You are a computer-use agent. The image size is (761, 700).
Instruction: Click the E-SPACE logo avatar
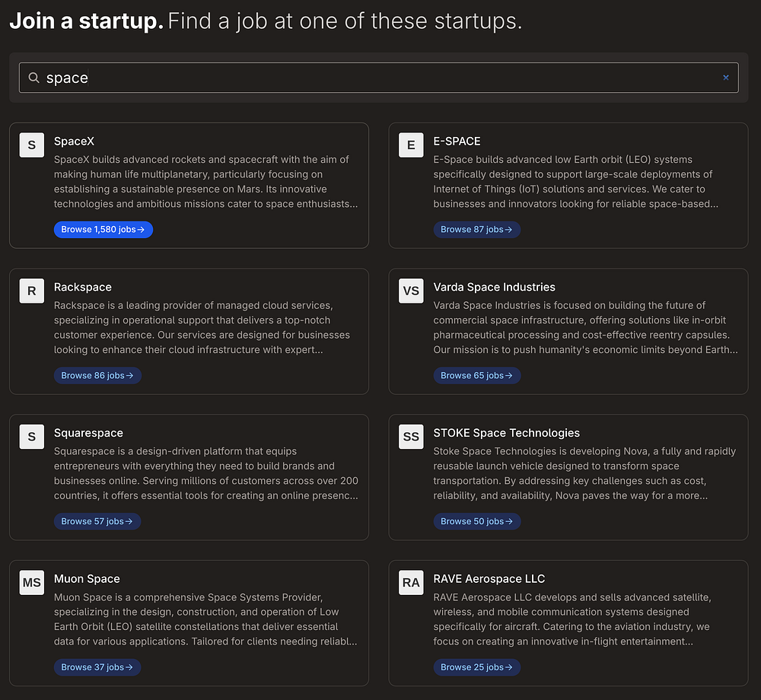click(x=411, y=145)
